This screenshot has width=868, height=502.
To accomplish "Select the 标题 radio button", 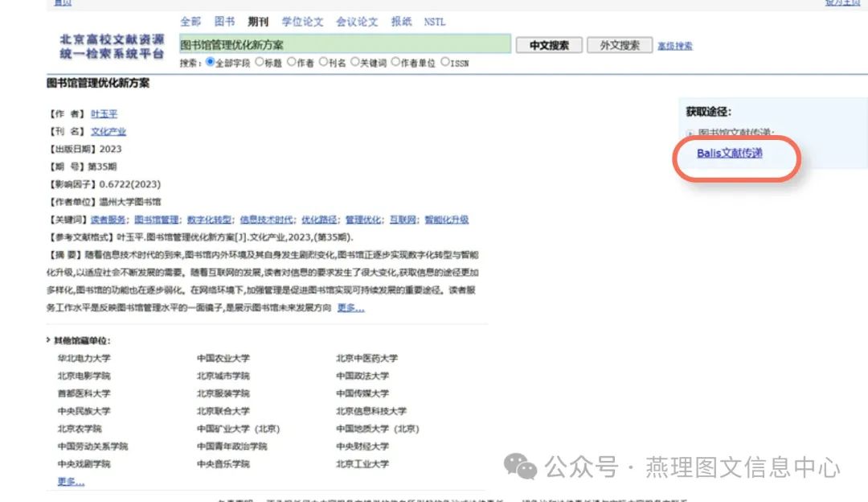I will tap(259, 62).
